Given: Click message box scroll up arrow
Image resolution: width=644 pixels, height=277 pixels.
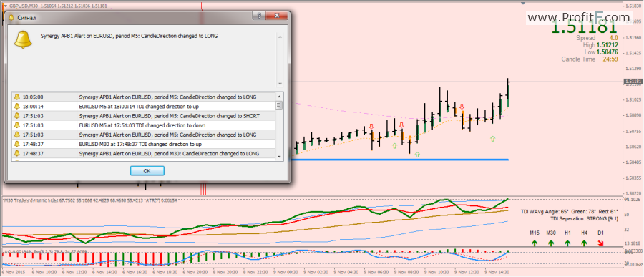Looking at the screenshot, I should (x=280, y=37).
